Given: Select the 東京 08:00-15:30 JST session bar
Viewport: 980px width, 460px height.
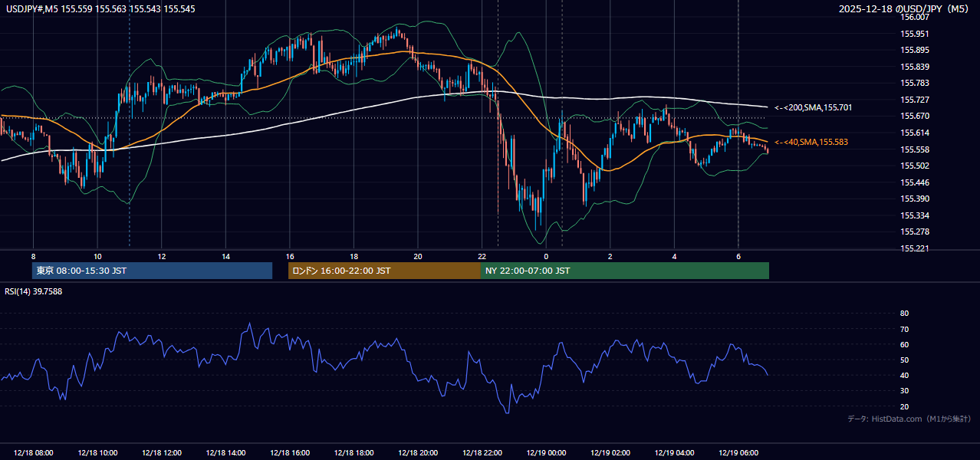Looking at the screenshot, I should (x=153, y=271).
